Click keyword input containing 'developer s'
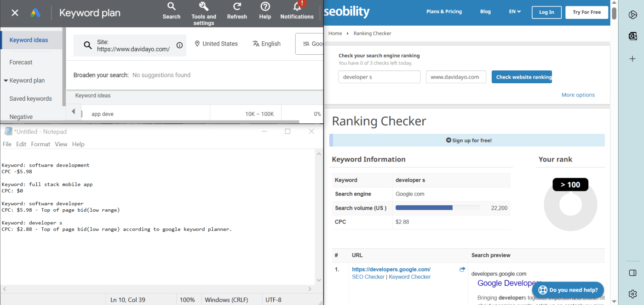 pyautogui.click(x=379, y=77)
